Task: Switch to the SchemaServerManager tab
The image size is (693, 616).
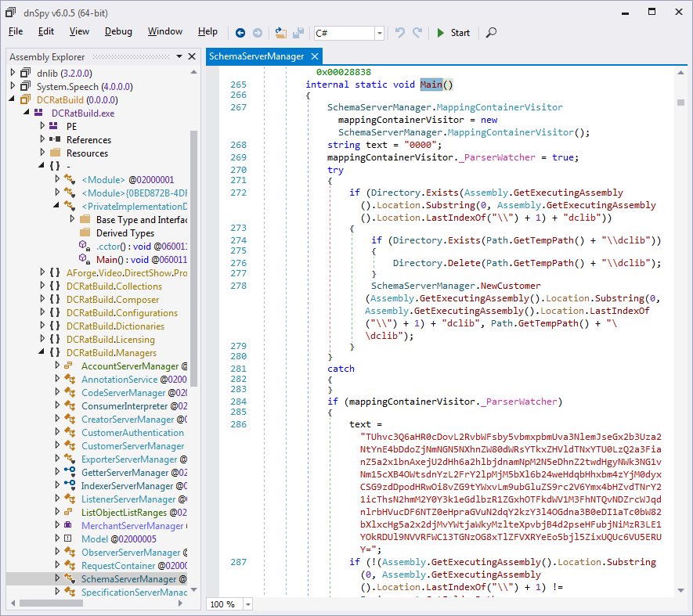Action: coord(256,56)
